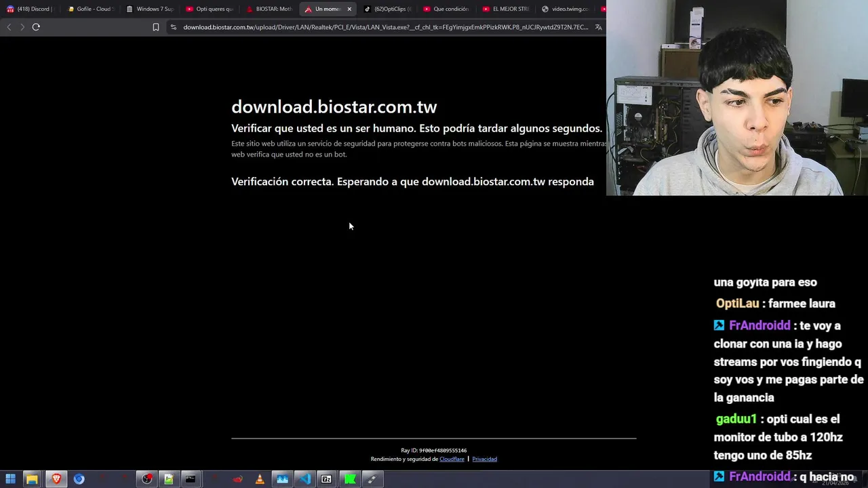Click gaduu1 username in chat
Screen dimensions: 868x488
point(736,419)
